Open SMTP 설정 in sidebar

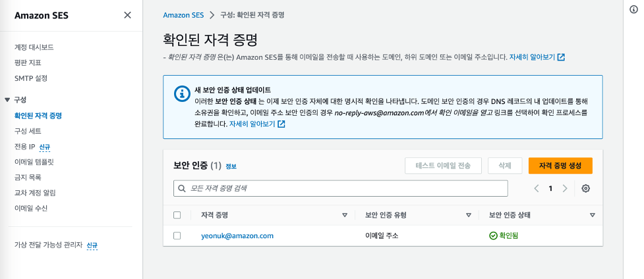(31, 78)
